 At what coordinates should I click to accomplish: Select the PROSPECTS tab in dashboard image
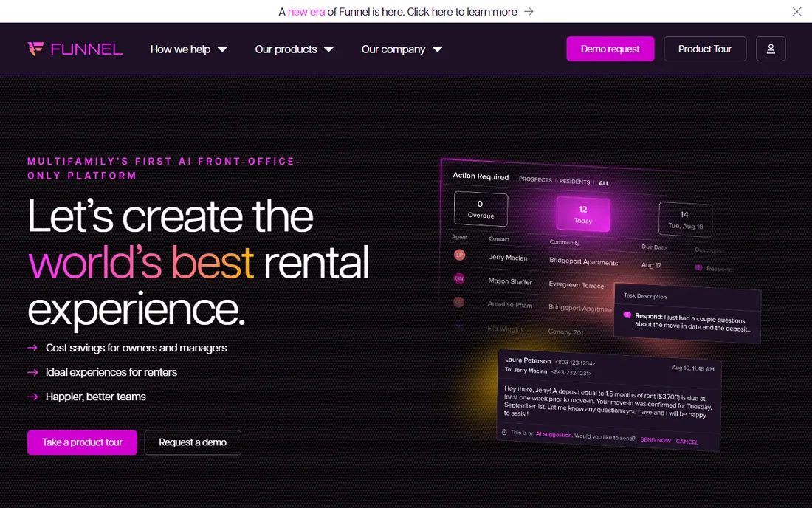(x=535, y=179)
